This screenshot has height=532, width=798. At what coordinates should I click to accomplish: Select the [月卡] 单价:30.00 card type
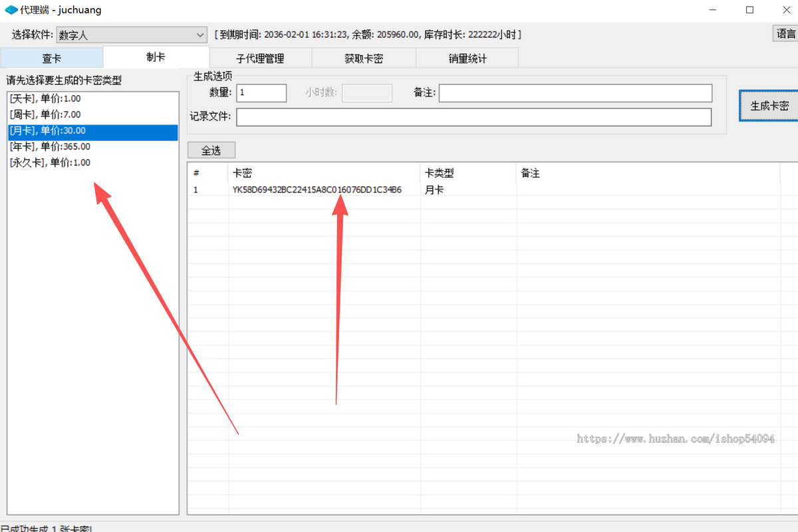(x=93, y=131)
